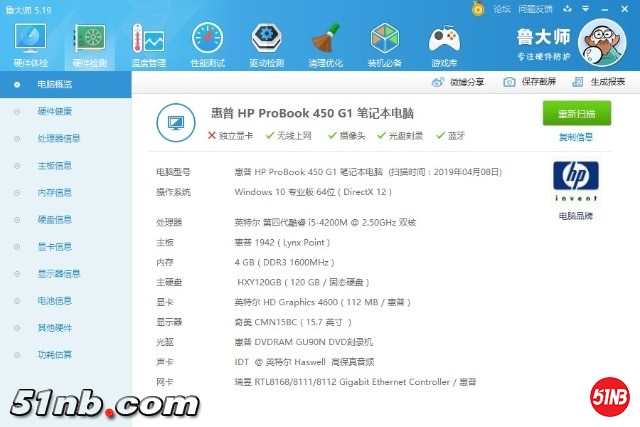Go to 显卡信息 in the sidebar

click(54, 246)
